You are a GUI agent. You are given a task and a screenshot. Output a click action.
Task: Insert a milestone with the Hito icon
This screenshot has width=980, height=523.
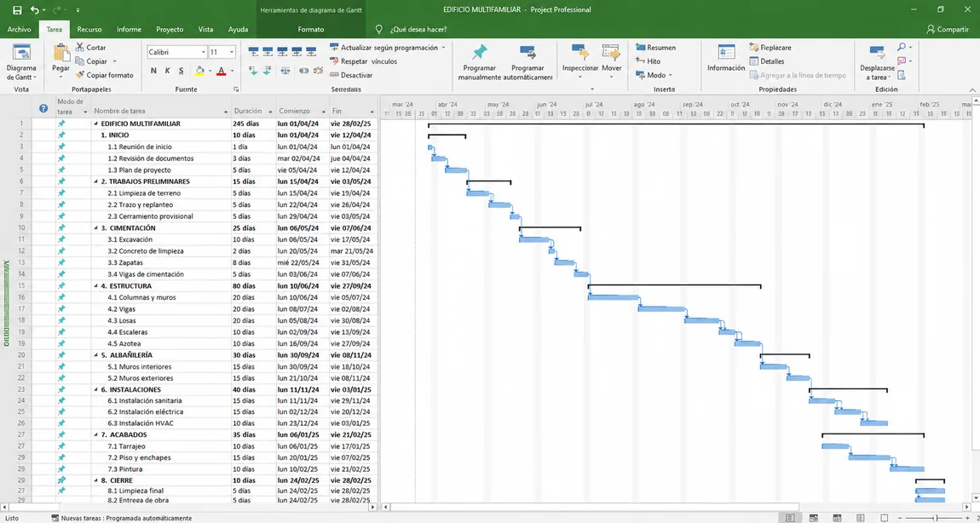pyautogui.click(x=640, y=61)
